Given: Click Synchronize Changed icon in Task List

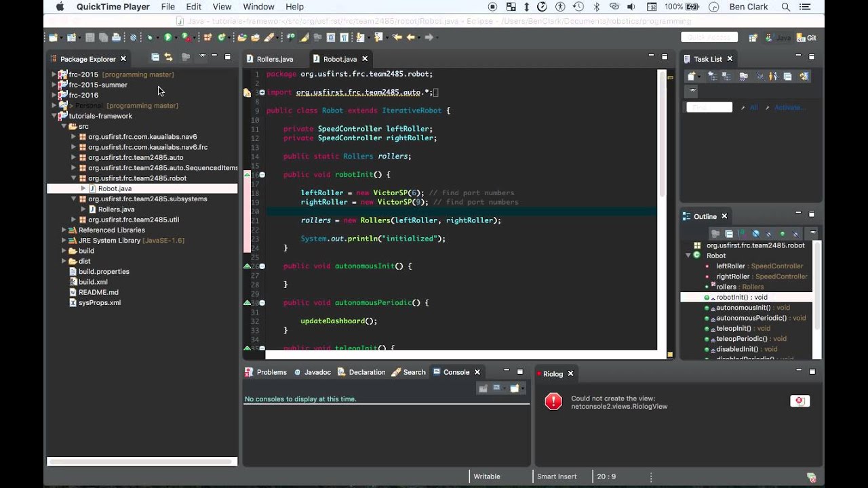Looking at the screenshot, I should tap(804, 76).
